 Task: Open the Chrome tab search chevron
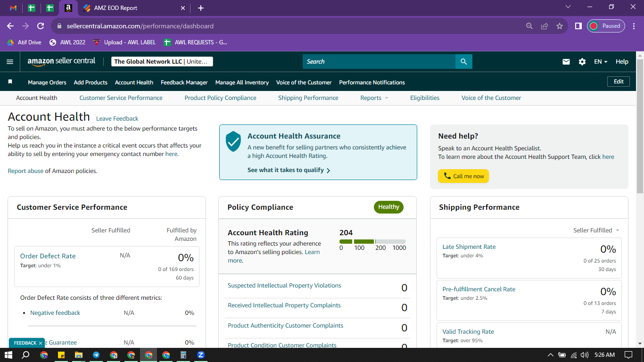568,7
